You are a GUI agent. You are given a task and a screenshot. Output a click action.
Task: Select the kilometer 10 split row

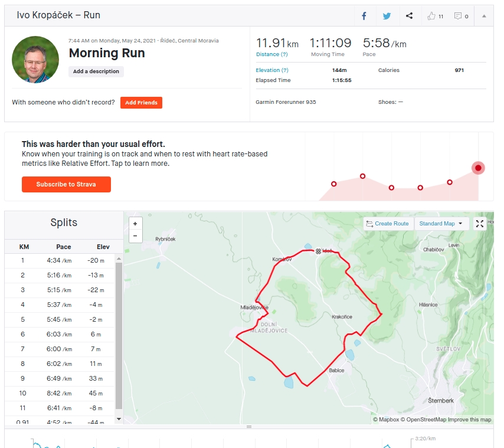point(60,393)
